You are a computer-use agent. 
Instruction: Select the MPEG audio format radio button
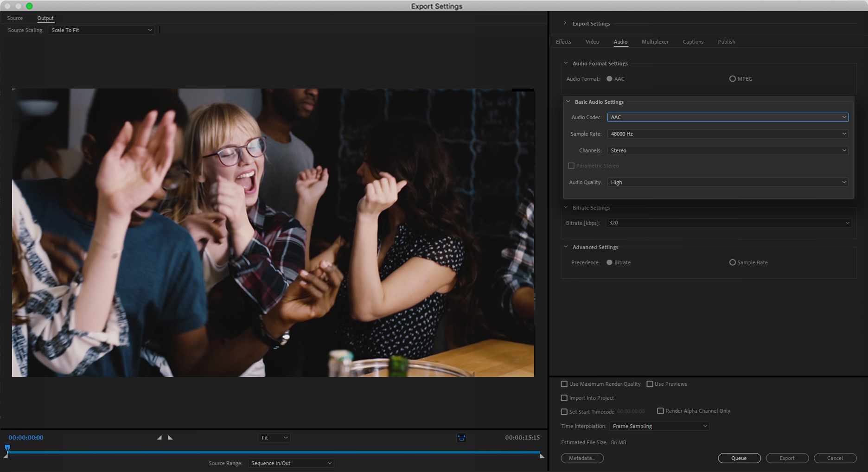click(x=733, y=79)
